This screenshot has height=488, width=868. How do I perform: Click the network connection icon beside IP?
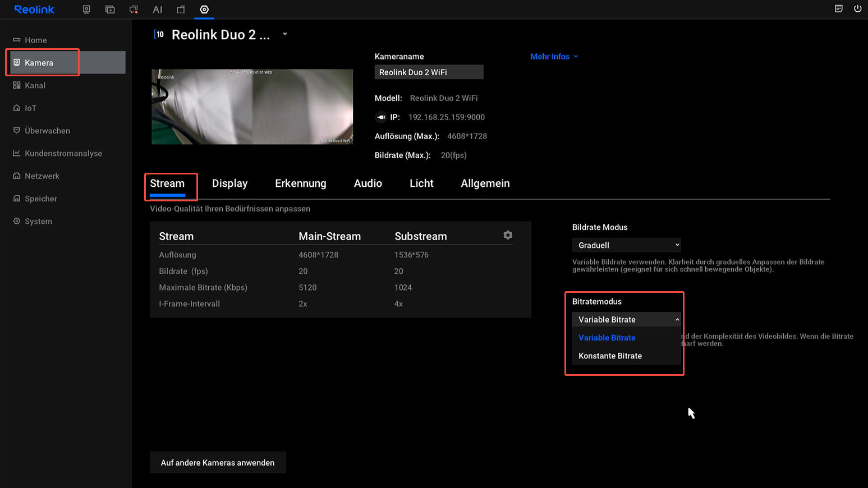pyautogui.click(x=381, y=117)
